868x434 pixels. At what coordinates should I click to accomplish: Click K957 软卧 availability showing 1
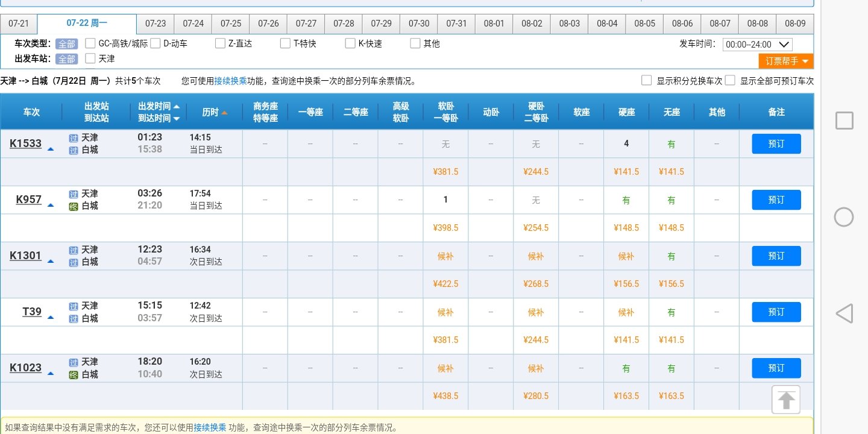(445, 200)
